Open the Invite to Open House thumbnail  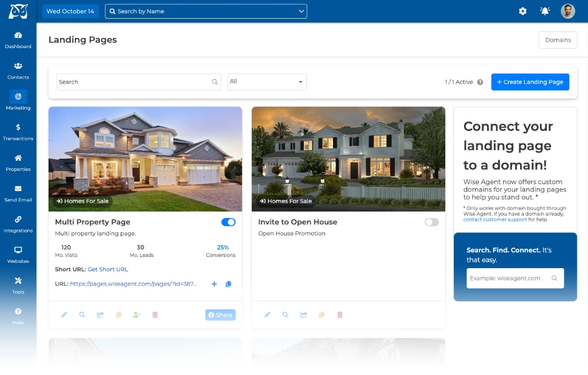(x=349, y=159)
